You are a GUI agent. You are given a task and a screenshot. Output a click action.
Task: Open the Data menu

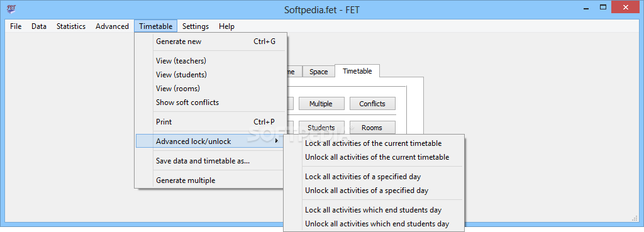pyautogui.click(x=39, y=26)
